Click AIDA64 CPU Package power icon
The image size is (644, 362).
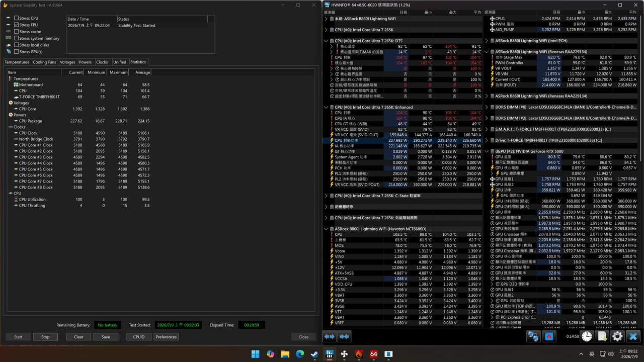click(16, 121)
